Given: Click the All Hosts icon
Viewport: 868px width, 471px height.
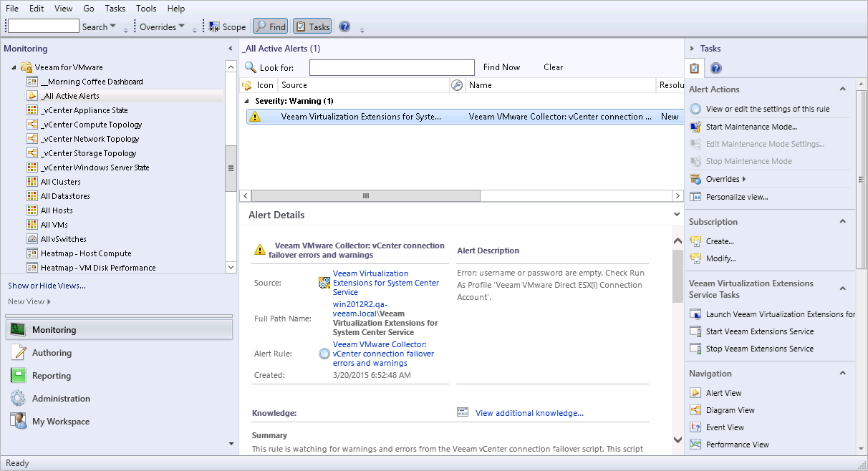Looking at the screenshot, I should (x=32, y=210).
